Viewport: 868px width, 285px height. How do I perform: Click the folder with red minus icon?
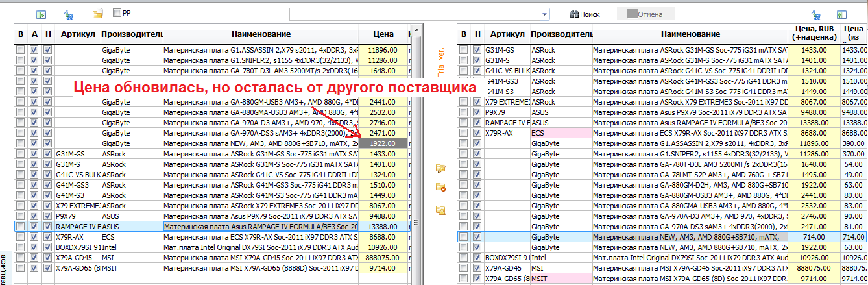441,188
